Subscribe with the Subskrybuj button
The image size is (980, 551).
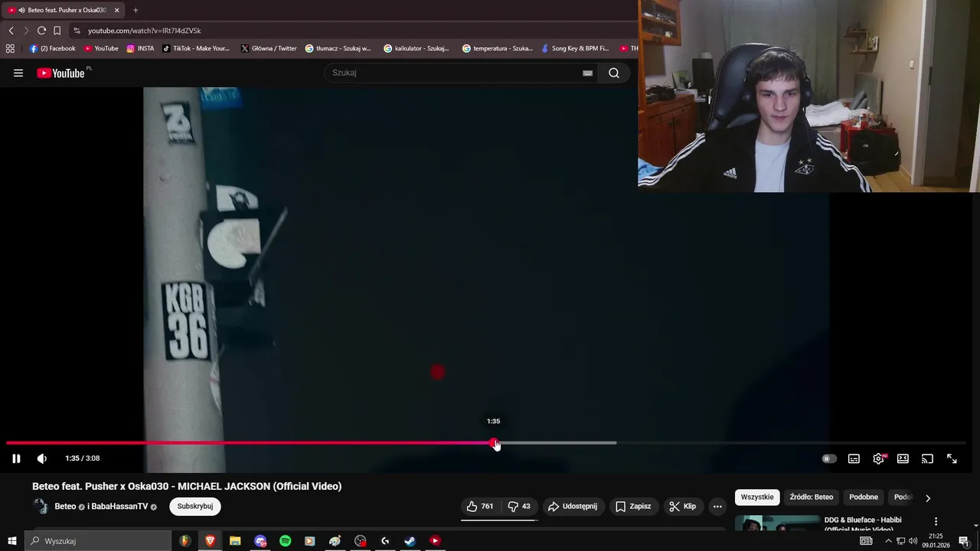(195, 506)
